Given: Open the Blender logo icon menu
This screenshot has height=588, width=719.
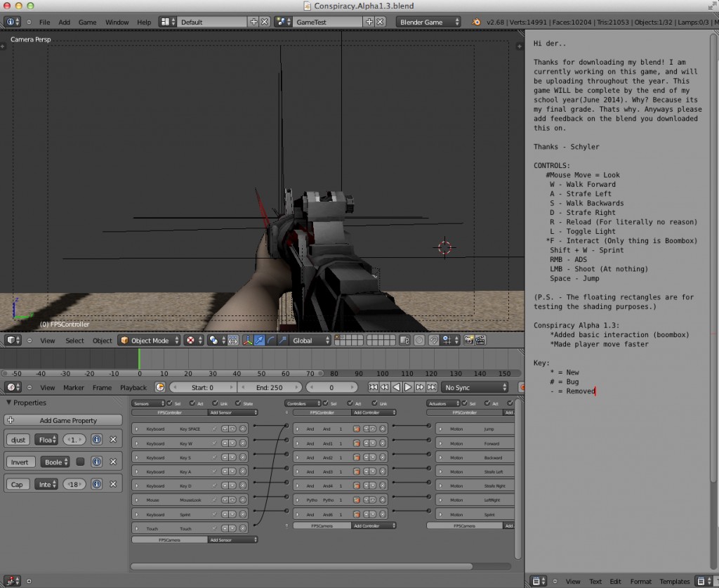Looking at the screenshot, I should point(11,22).
